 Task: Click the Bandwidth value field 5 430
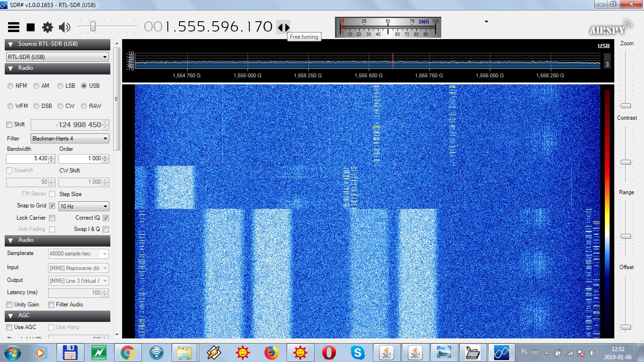tap(31, 158)
